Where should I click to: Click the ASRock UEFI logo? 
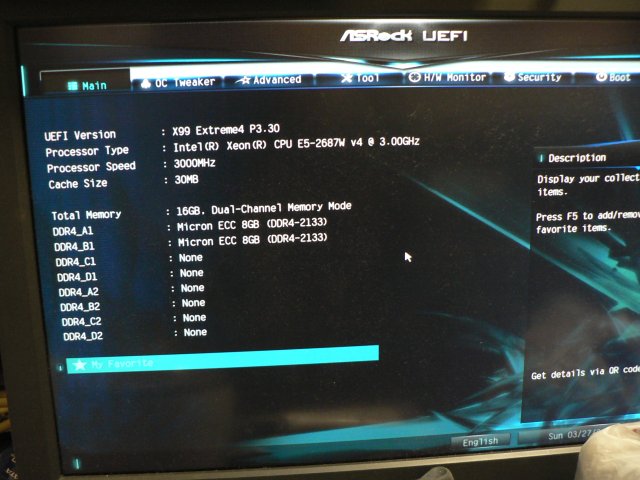pos(404,36)
